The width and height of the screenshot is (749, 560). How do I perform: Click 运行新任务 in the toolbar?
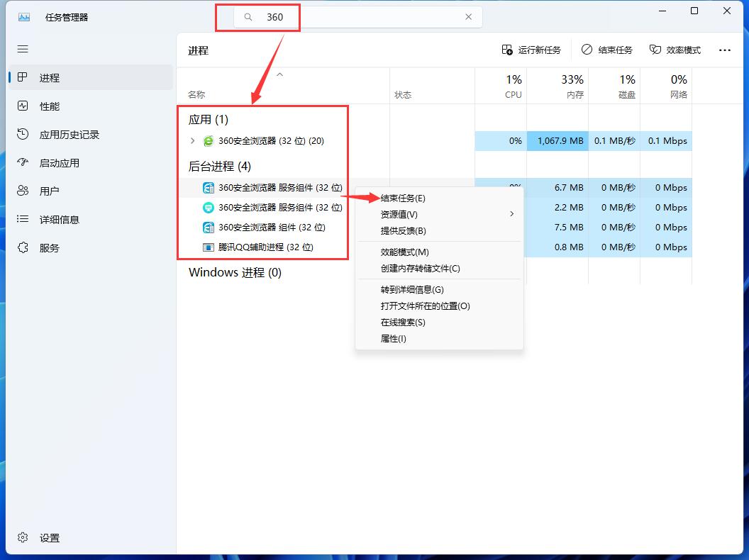531,50
